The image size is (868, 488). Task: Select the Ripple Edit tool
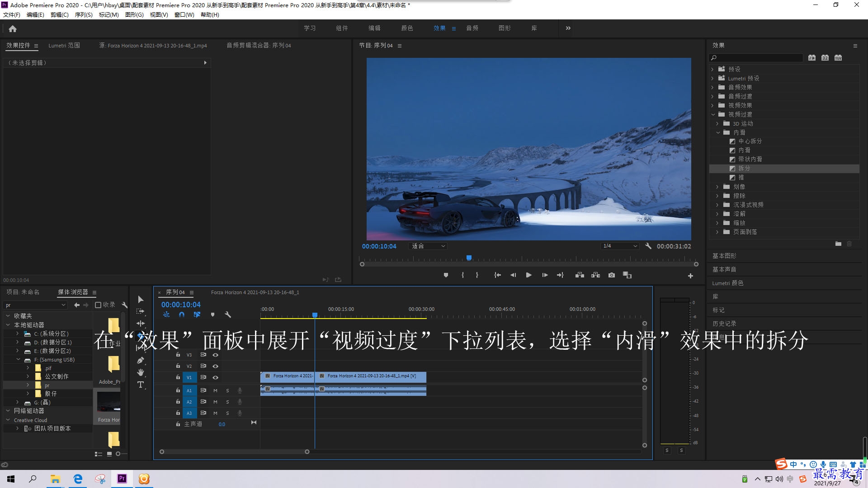pos(141,324)
